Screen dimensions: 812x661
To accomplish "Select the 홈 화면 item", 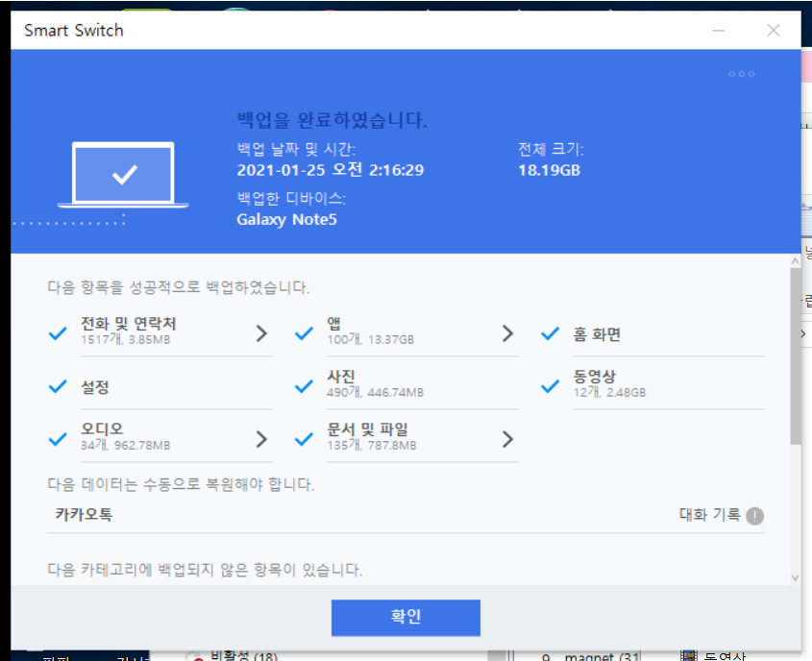I will tap(597, 334).
